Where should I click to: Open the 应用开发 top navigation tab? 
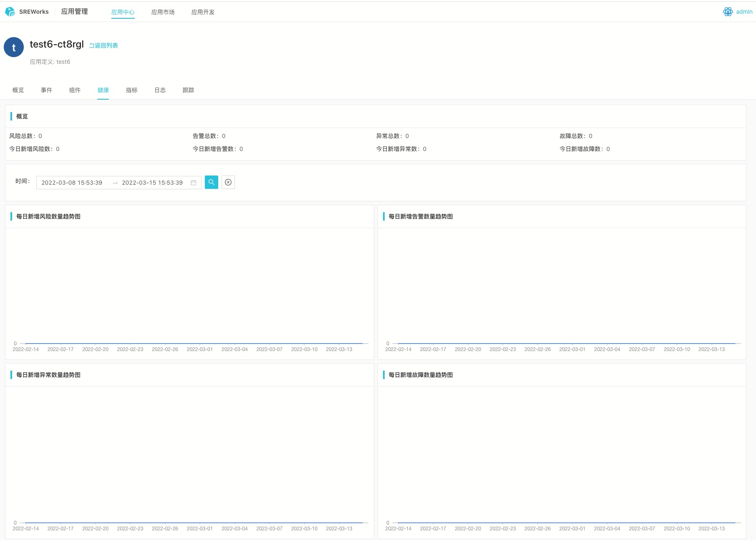point(203,12)
